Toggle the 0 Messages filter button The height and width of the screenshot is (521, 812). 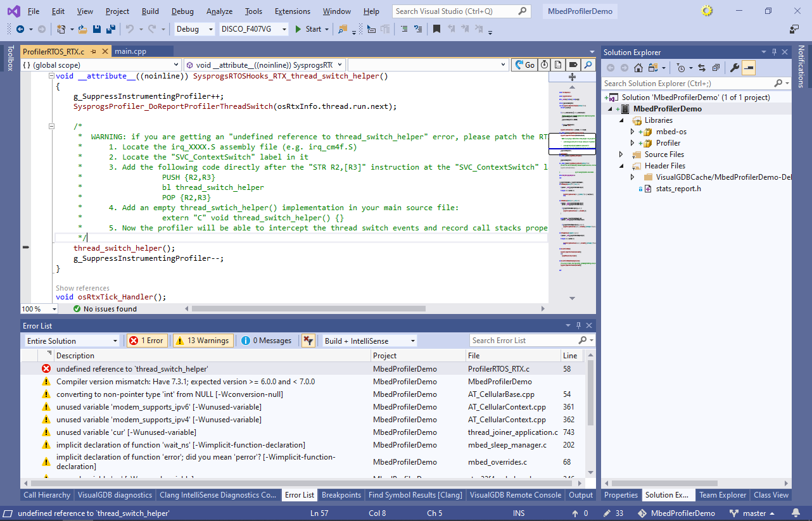click(266, 341)
